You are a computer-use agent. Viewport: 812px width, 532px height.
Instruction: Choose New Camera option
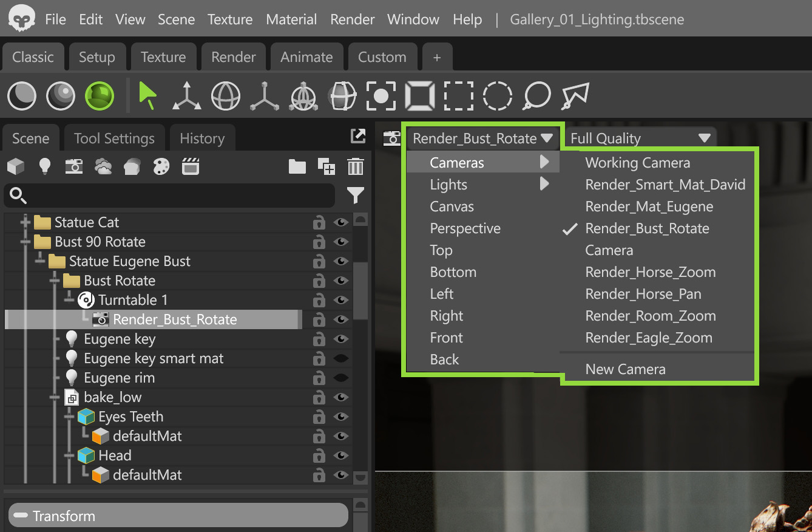point(625,369)
